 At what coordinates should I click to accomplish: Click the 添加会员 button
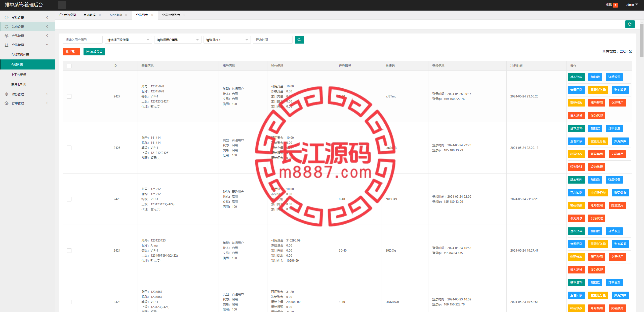(94, 52)
